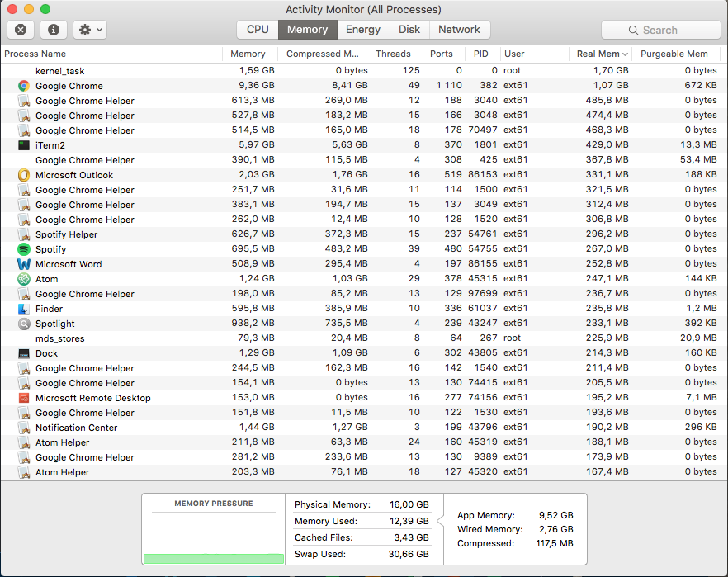The image size is (728, 577).
Task: Click the root user of mds_stores
Action: (512, 338)
